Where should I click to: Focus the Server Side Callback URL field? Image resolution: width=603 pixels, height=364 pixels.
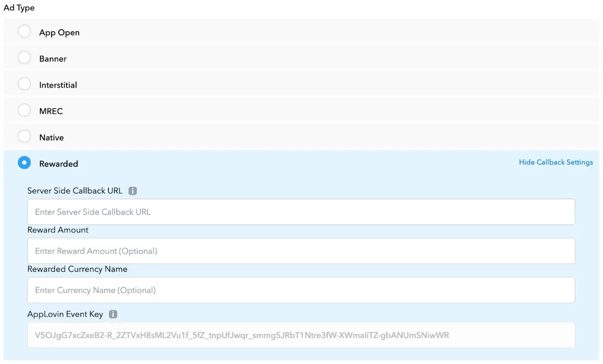[x=301, y=212]
